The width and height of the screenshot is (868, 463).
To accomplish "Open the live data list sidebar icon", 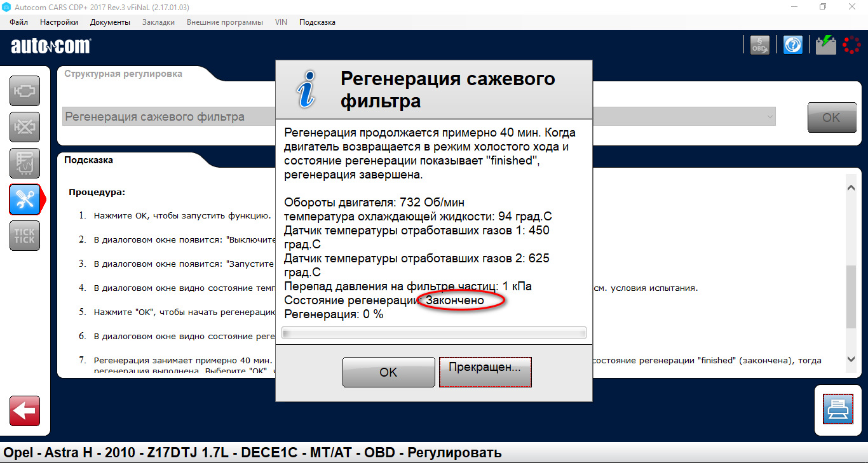I will [x=25, y=163].
